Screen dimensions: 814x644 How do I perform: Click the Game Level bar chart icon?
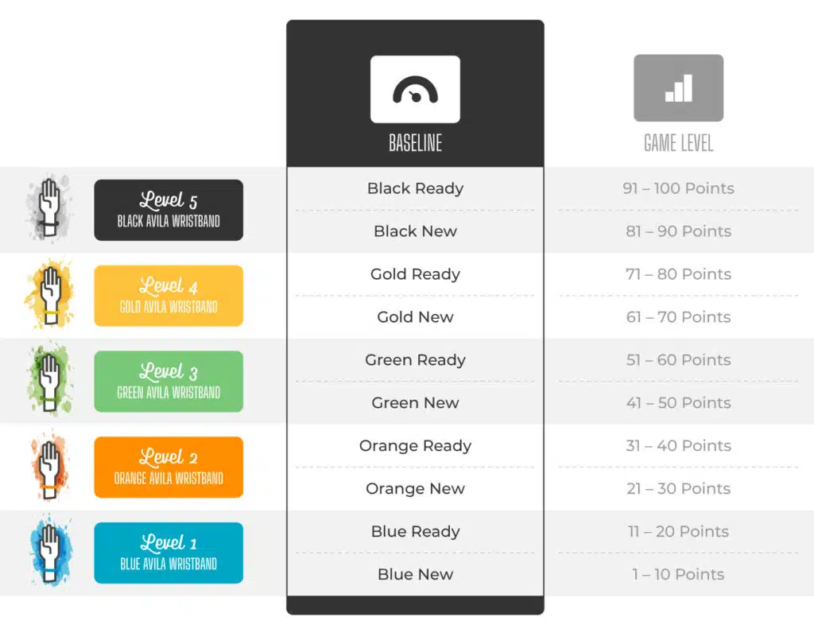click(679, 87)
